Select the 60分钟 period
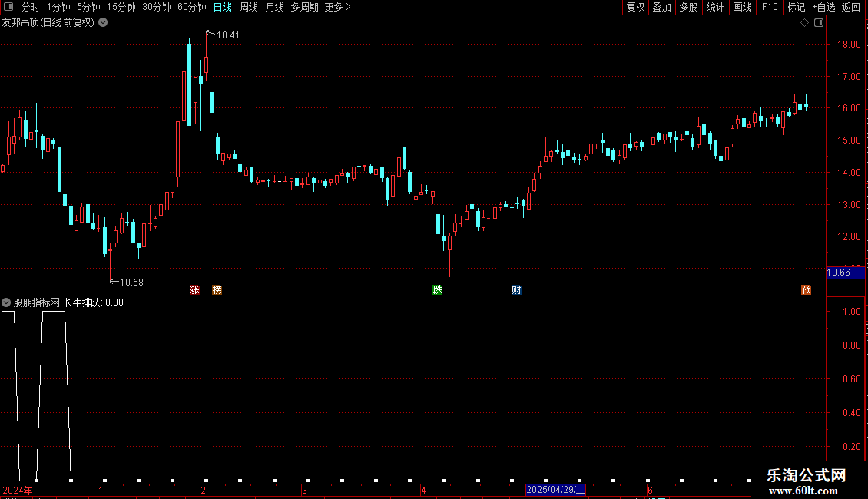 [192, 7]
